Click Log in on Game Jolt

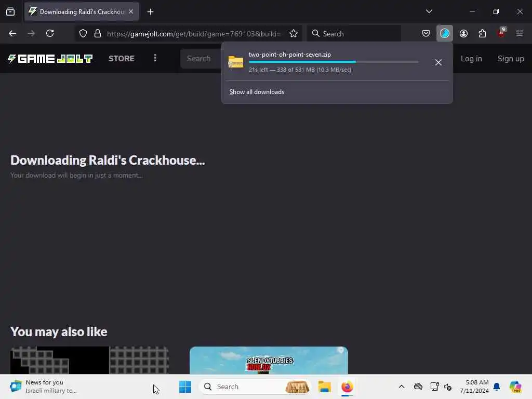(x=471, y=59)
